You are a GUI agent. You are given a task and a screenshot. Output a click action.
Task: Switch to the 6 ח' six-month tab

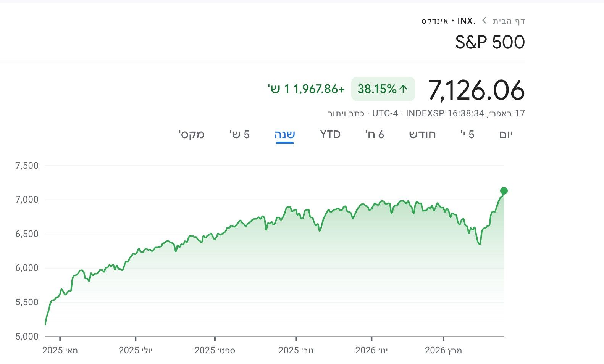[x=375, y=134]
